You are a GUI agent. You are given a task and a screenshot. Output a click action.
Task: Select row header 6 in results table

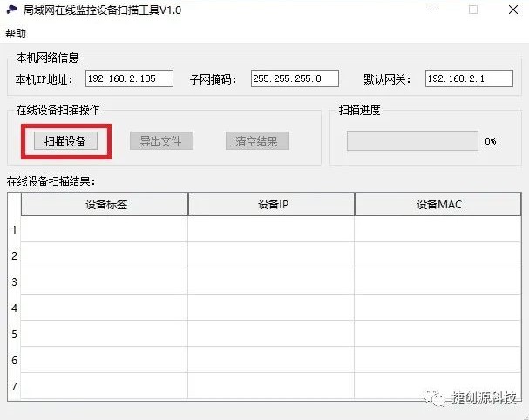pos(14,360)
